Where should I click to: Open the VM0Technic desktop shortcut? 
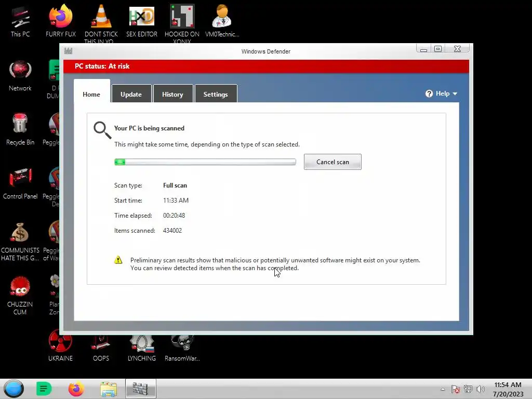(222, 21)
